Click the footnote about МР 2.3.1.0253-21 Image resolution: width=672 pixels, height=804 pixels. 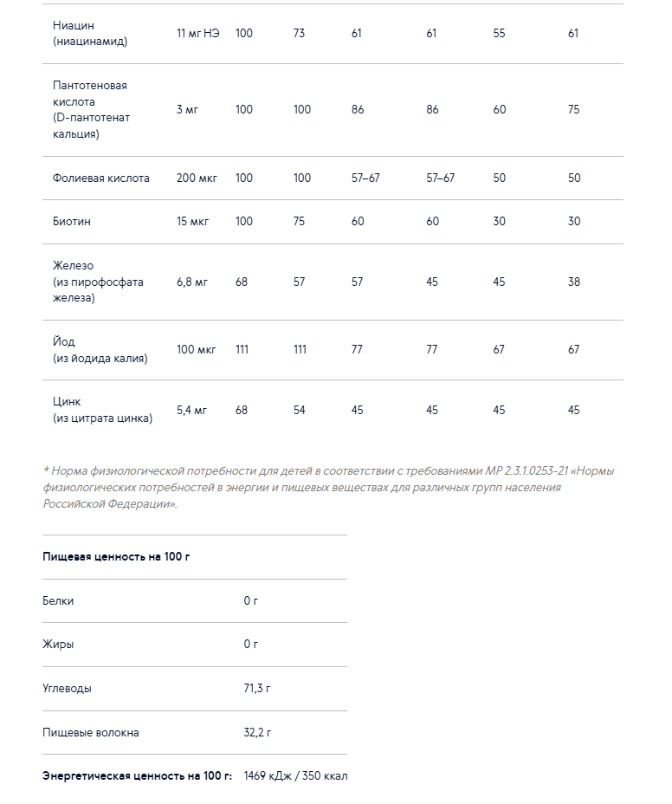328,487
